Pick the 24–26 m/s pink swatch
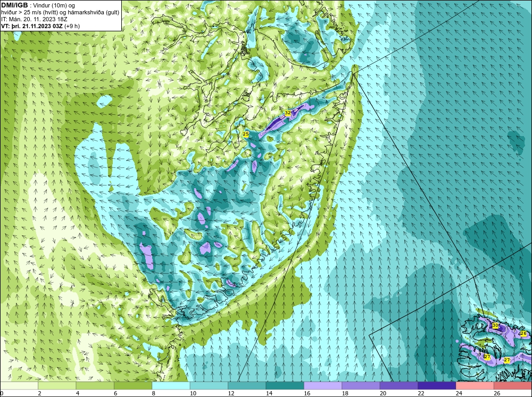The height and width of the screenshot is (397, 532). (x=475, y=385)
